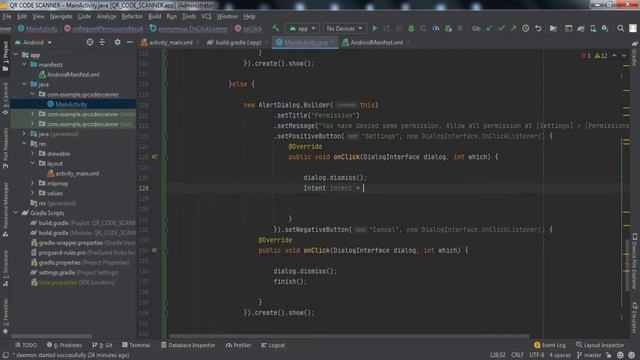Click the rollback undo arrow icon

(538, 29)
